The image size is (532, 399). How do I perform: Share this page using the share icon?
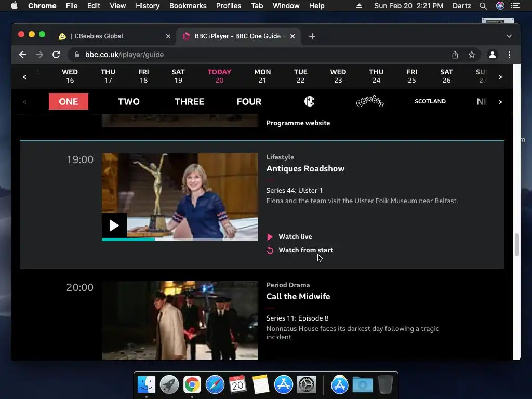pyautogui.click(x=455, y=55)
